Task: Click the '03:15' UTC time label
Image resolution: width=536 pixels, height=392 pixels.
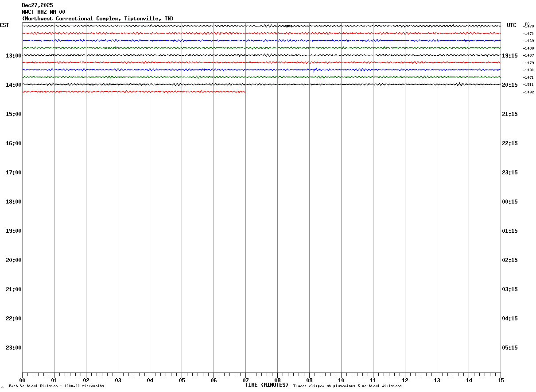Action: coord(510,289)
